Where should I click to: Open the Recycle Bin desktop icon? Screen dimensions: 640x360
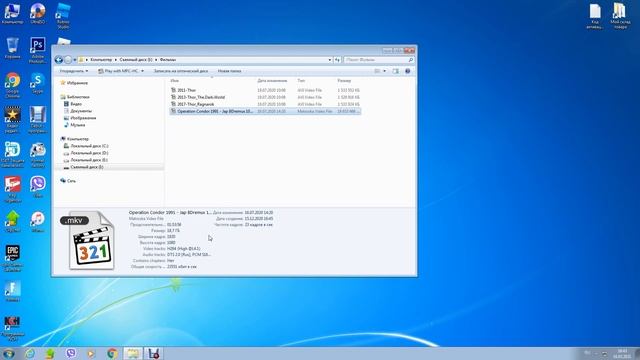[12, 48]
